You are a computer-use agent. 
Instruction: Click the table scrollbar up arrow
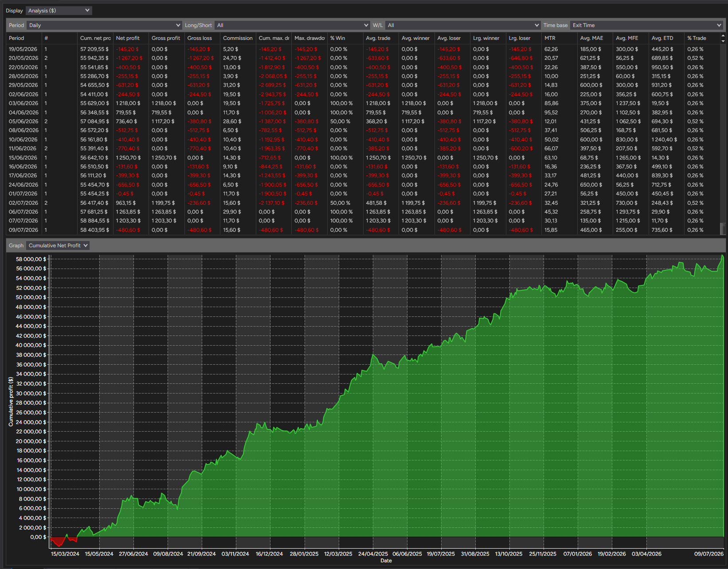tap(723, 35)
